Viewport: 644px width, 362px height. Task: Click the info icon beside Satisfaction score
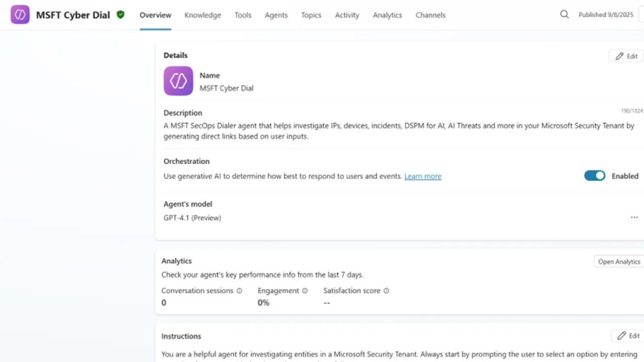(x=386, y=291)
